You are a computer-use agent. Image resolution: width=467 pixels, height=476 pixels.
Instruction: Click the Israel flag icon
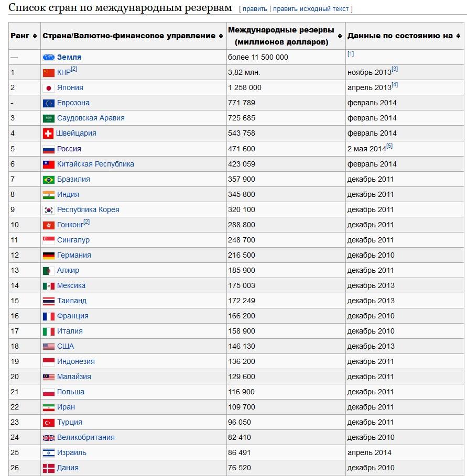coord(48,452)
